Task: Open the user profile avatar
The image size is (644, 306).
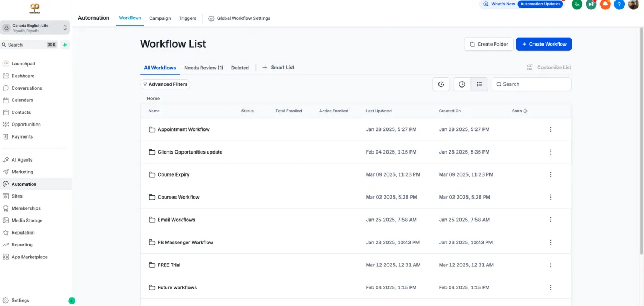Action: (633, 4)
